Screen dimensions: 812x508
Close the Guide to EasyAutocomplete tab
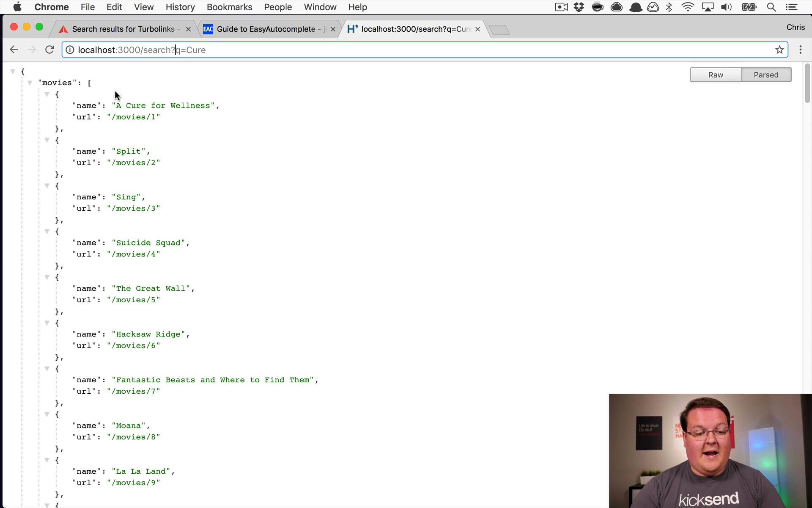tap(333, 29)
